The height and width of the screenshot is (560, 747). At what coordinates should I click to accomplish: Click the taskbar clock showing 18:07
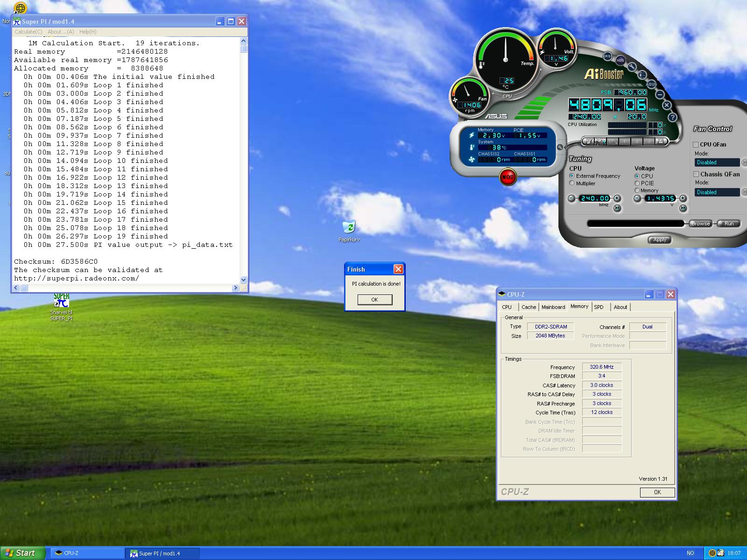(734, 553)
